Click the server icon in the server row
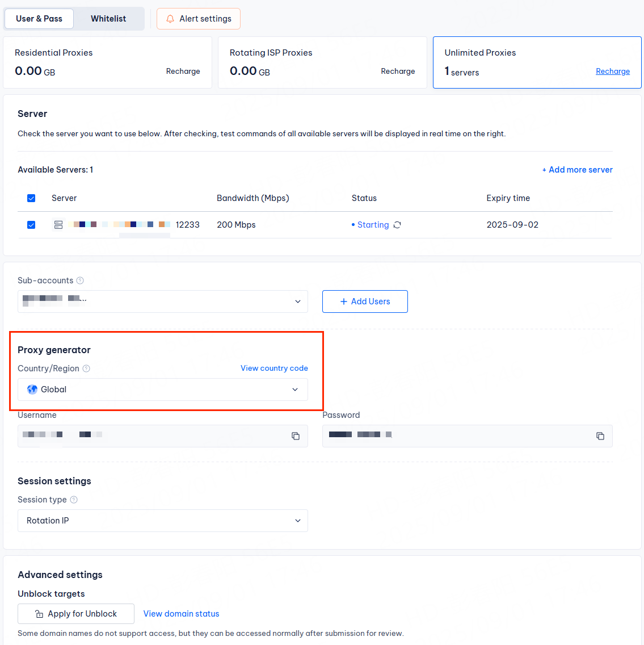This screenshot has height=645, width=644. [x=58, y=225]
